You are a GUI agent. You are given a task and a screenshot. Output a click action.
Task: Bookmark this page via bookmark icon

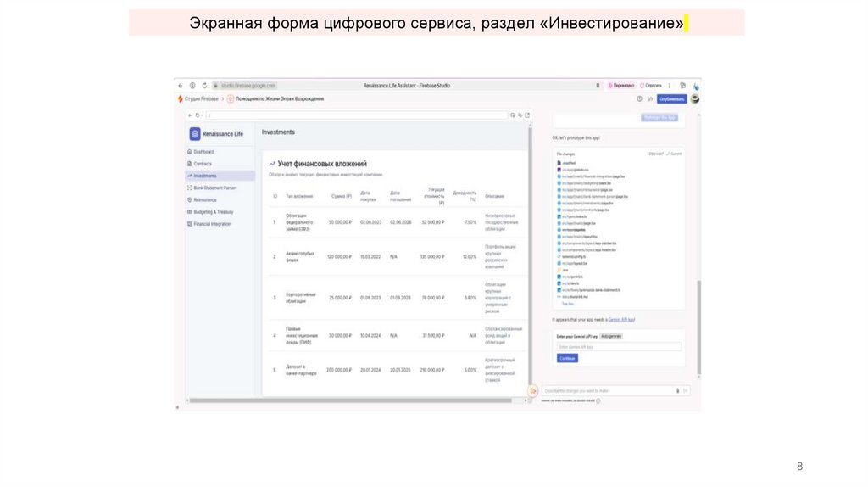pyautogui.click(x=598, y=86)
